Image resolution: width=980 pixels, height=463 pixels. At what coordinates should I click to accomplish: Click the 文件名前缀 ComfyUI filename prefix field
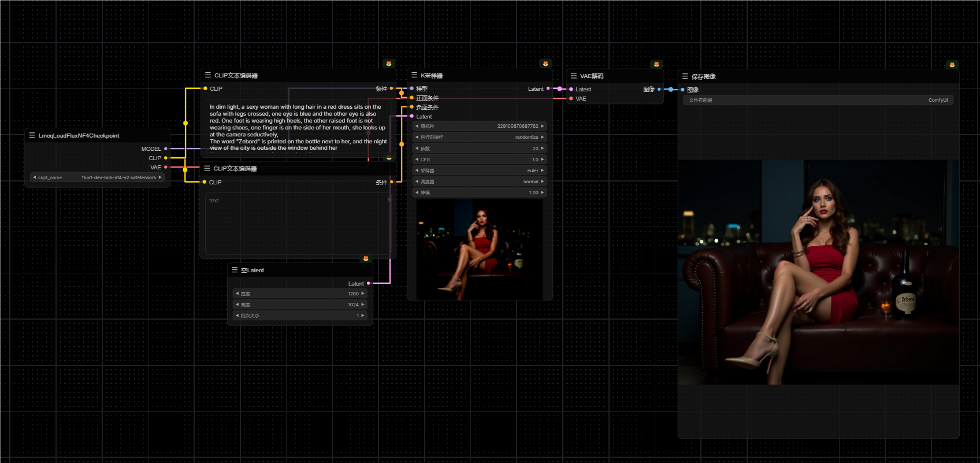coord(818,100)
